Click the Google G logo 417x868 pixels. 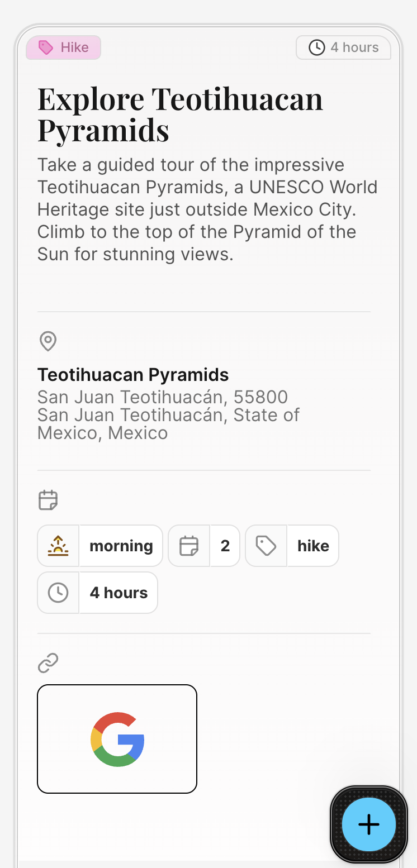tap(117, 739)
